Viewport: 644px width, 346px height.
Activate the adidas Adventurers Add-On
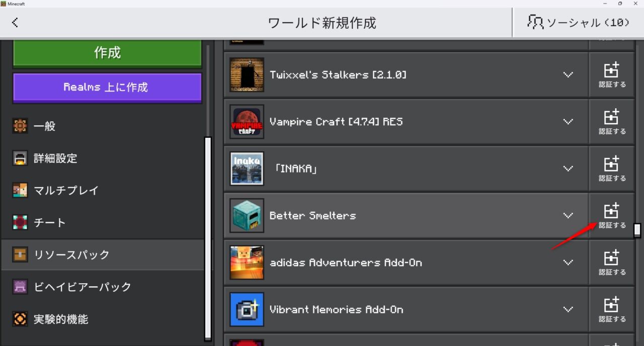click(612, 262)
